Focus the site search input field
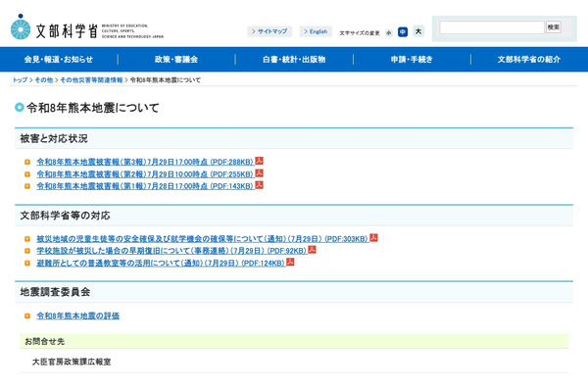The width and height of the screenshot is (588, 392). pos(492,27)
